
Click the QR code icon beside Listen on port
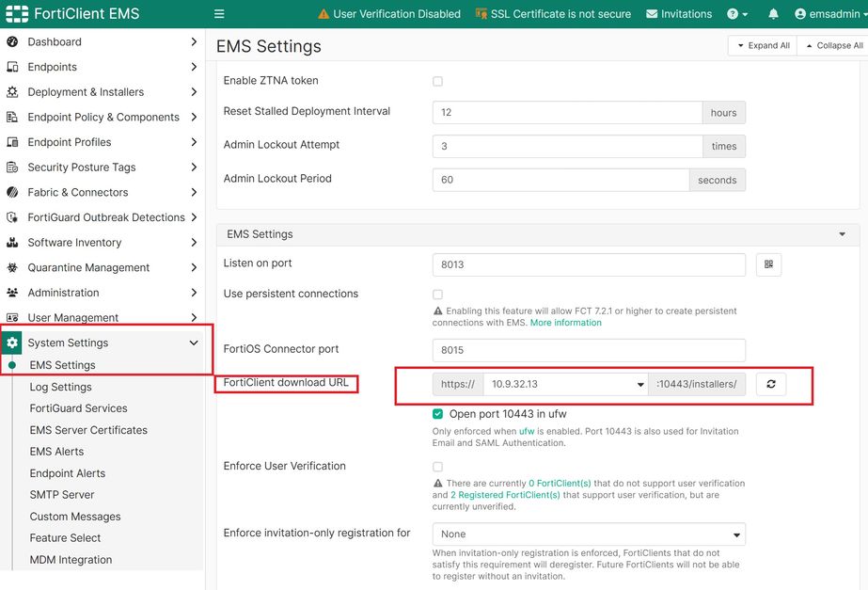point(768,264)
